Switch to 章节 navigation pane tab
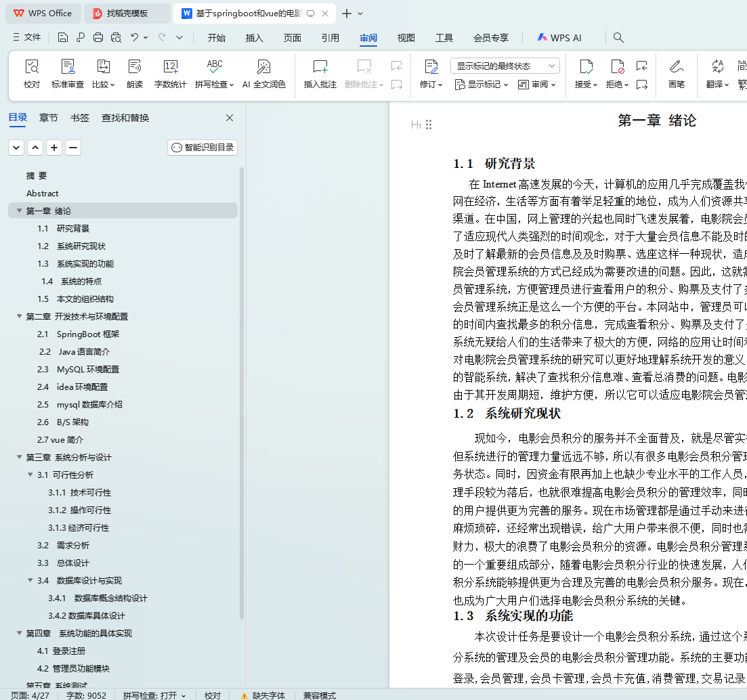 (49, 118)
